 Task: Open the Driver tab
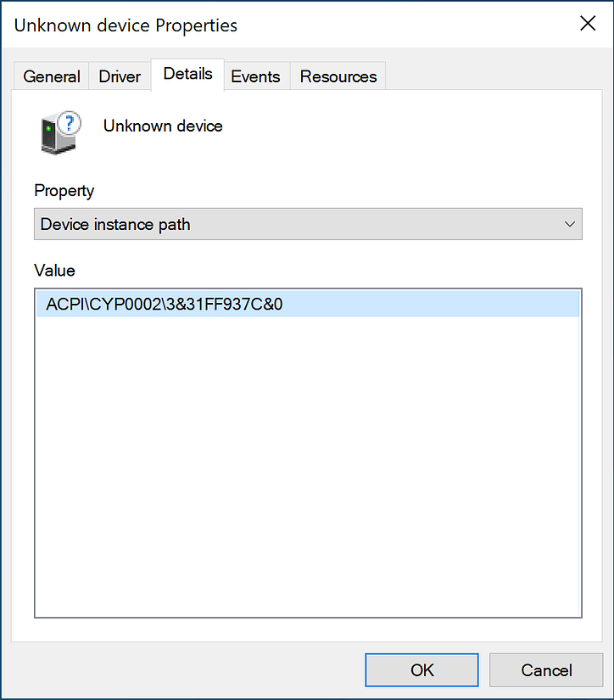(x=120, y=76)
